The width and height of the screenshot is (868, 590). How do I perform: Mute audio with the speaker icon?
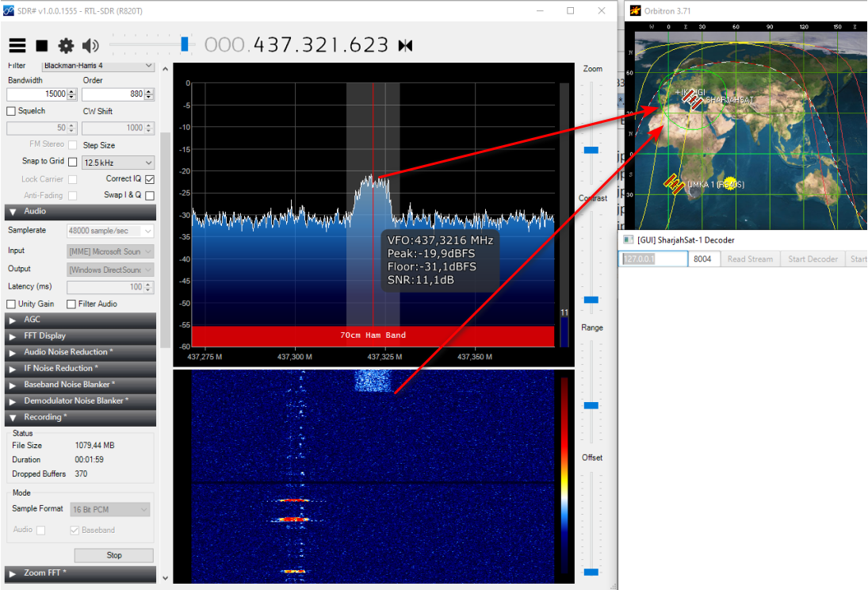coord(90,46)
